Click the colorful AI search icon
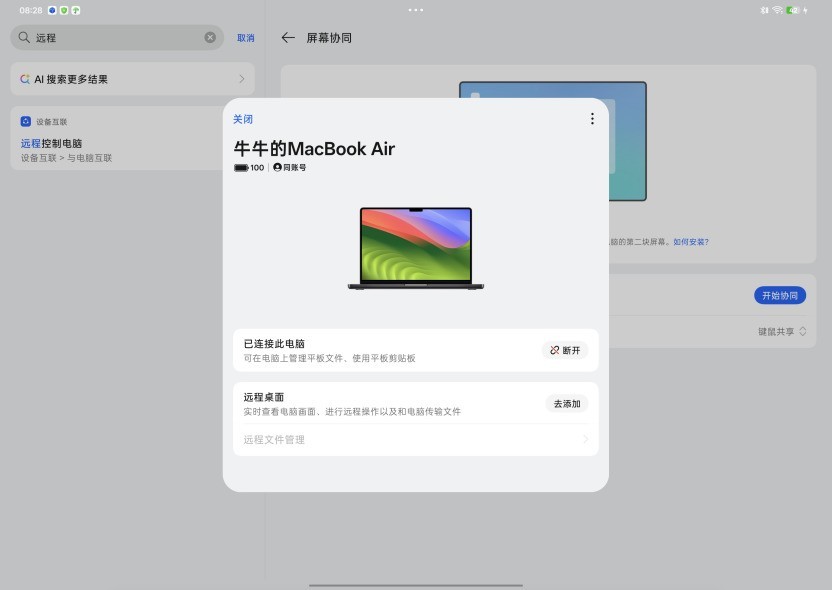Screen dimensions: 832x590 click(22, 78)
